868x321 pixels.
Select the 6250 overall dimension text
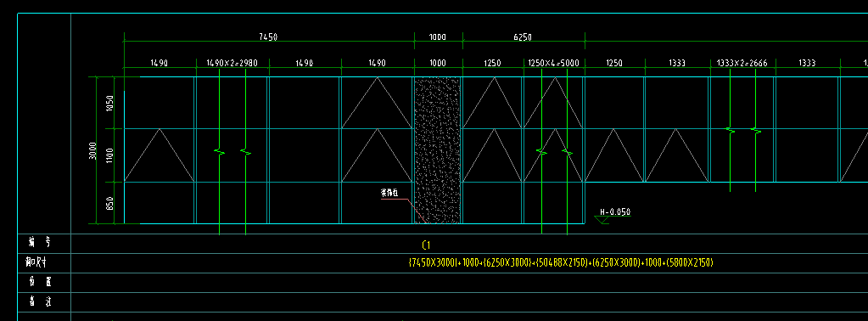point(523,37)
